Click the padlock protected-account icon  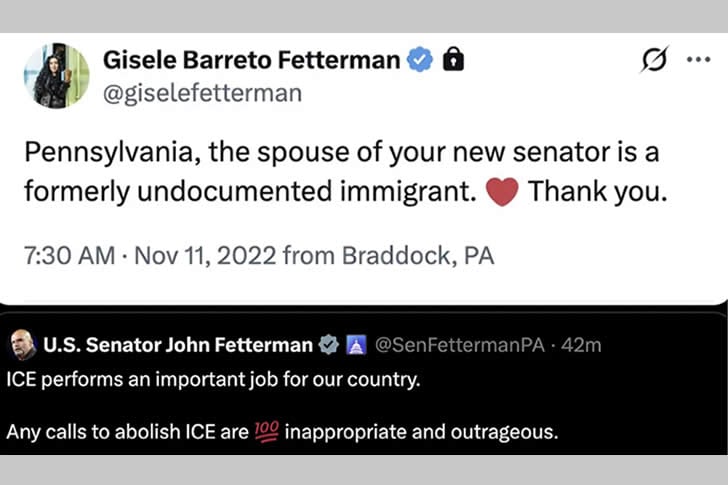454,60
